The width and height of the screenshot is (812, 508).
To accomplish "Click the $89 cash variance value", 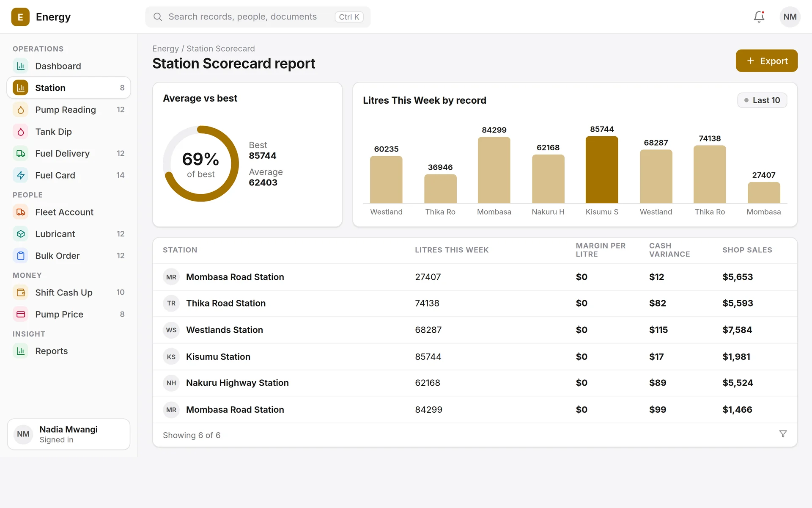I will coord(658,383).
